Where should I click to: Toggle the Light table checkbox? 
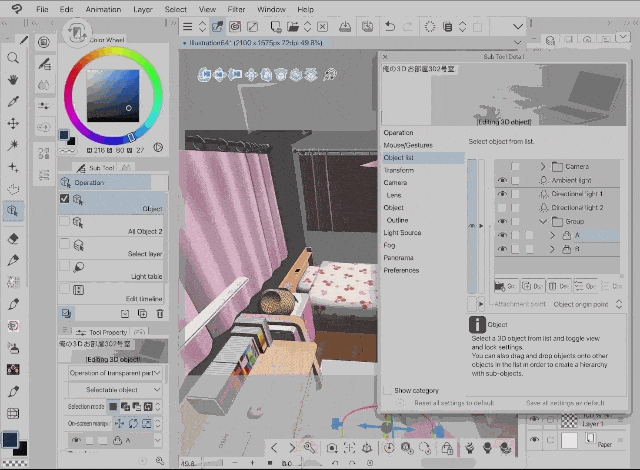[x=64, y=266]
